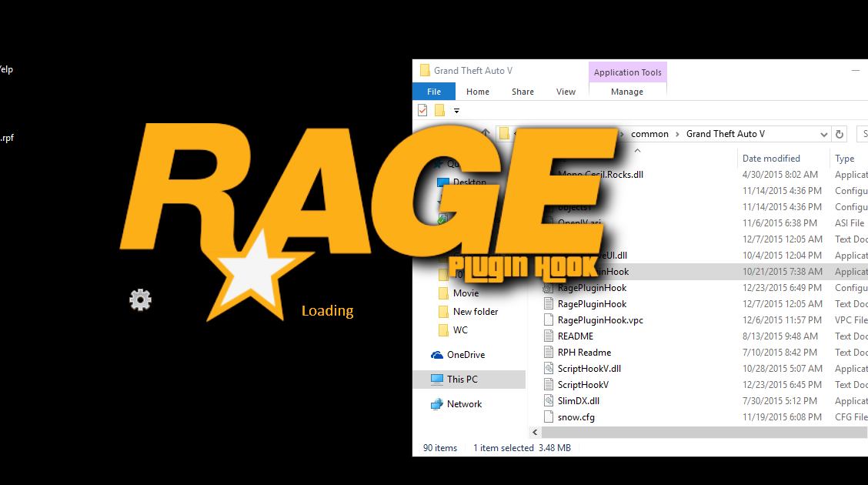Click the Grand Theft Auto V title bar folder icon

(x=425, y=70)
